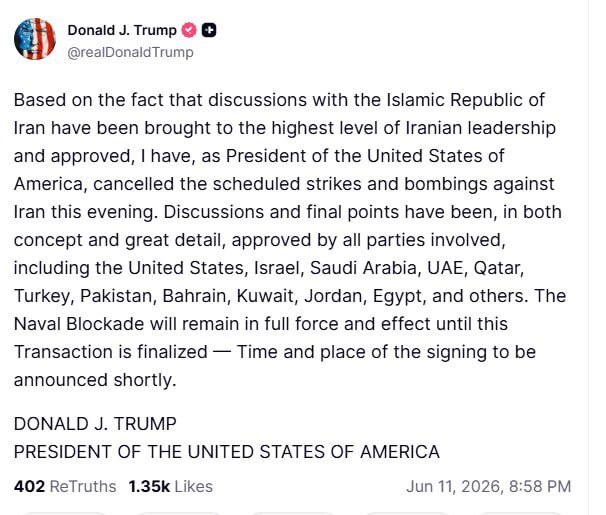The width and height of the screenshot is (606, 515).
Task: Click the third action button at bottom edge
Action: coord(294,513)
